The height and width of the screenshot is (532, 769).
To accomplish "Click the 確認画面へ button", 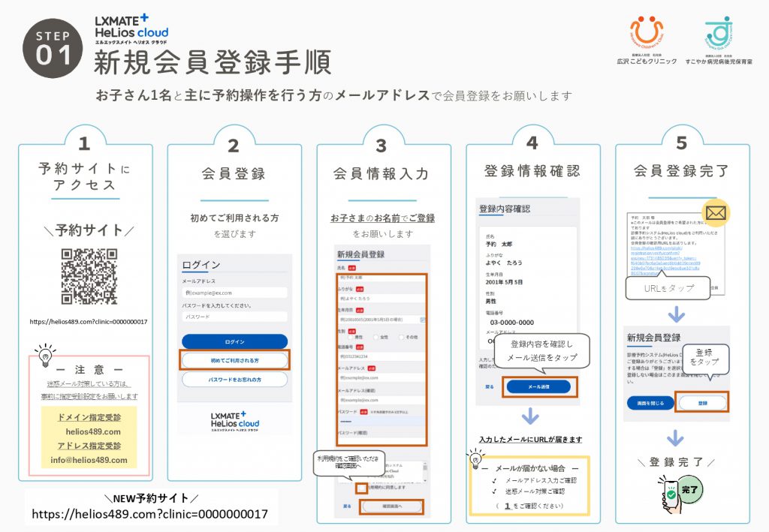I will [391, 506].
